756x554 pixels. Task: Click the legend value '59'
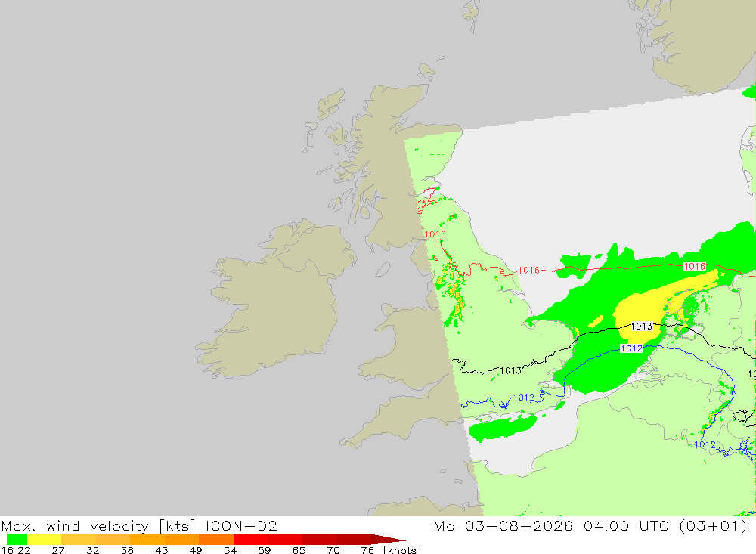[x=264, y=550]
